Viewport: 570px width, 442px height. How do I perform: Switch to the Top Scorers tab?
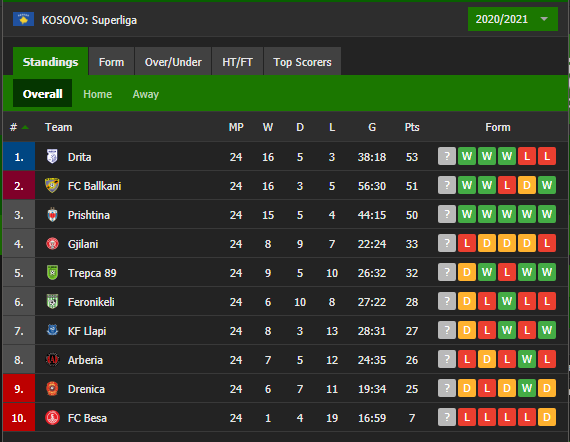(302, 62)
